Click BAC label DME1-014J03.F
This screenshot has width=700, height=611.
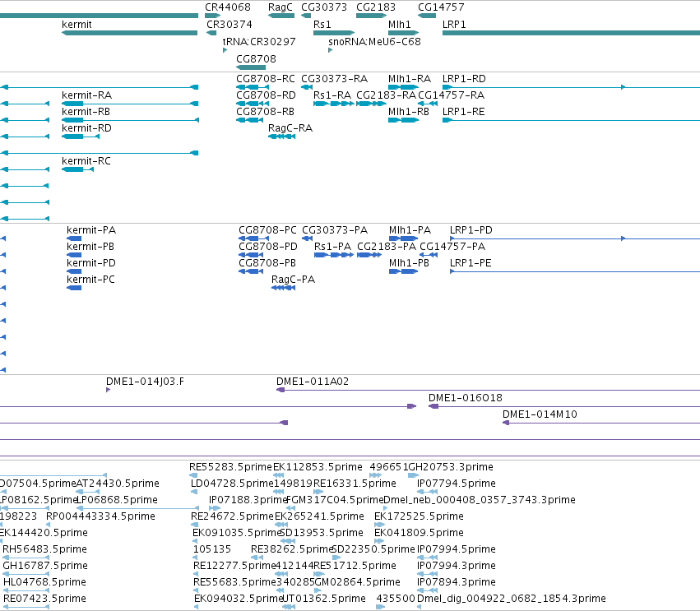145,382
